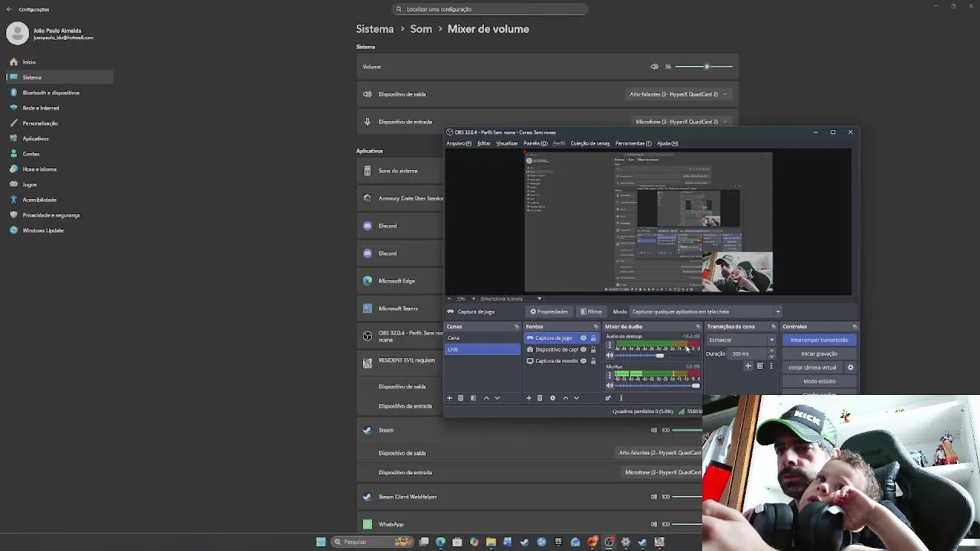The width and height of the screenshot is (980, 551).
Task: Open Áudio do desktop channel options dots
Action: point(609,346)
